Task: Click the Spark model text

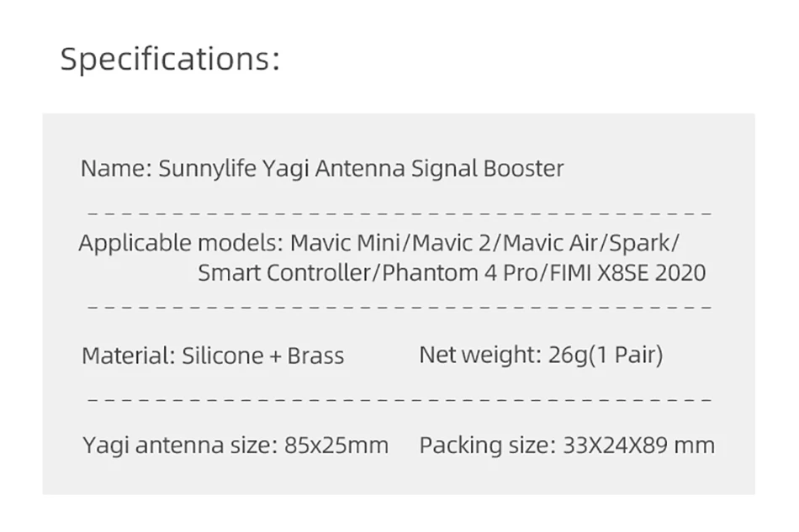Action: tap(641, 244)
